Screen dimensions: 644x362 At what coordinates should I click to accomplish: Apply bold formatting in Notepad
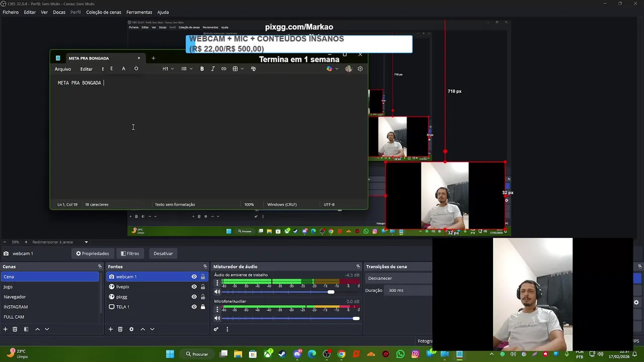click(x=202, y=69)
